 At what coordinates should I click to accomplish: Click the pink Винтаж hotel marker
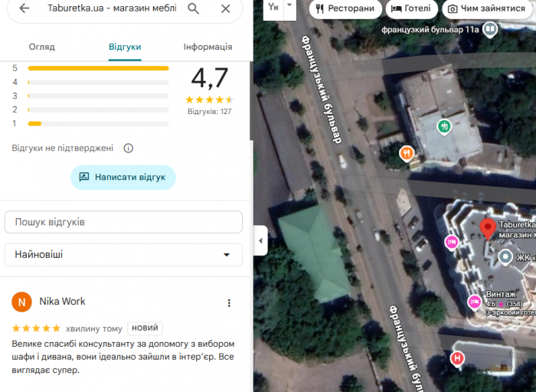click(x=475, y=302)
